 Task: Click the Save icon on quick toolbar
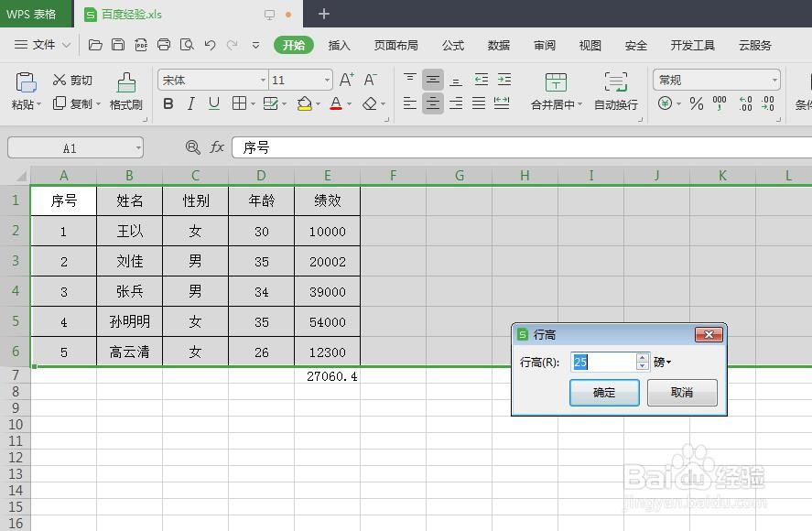[117, 45]
